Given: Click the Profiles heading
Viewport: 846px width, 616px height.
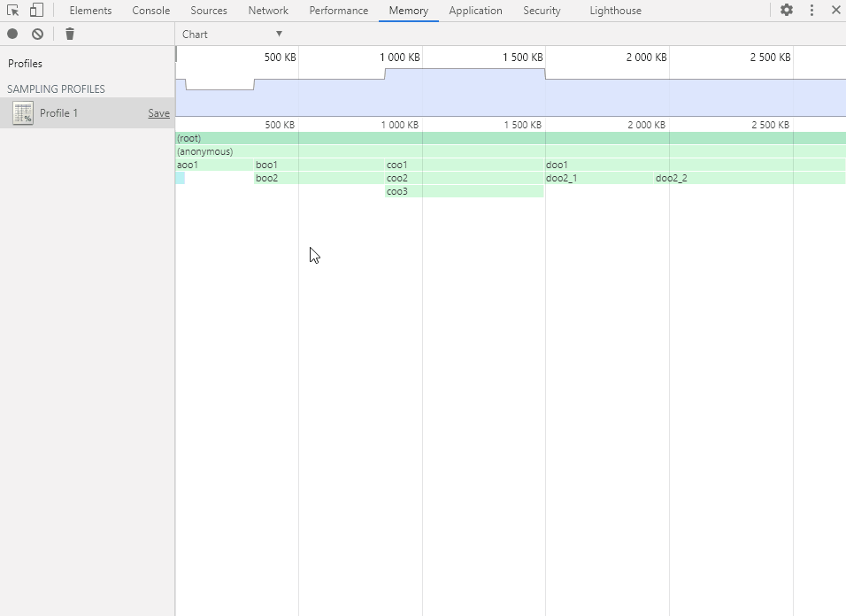Looking at the screenshot, I should tap(25, 64).
